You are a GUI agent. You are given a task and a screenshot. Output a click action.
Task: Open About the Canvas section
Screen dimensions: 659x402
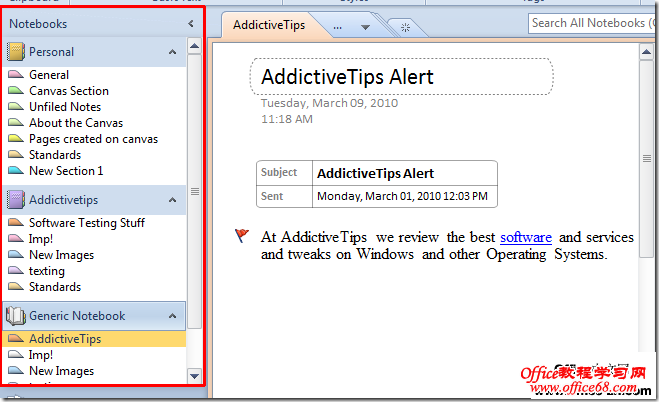(x=76, y=123)
